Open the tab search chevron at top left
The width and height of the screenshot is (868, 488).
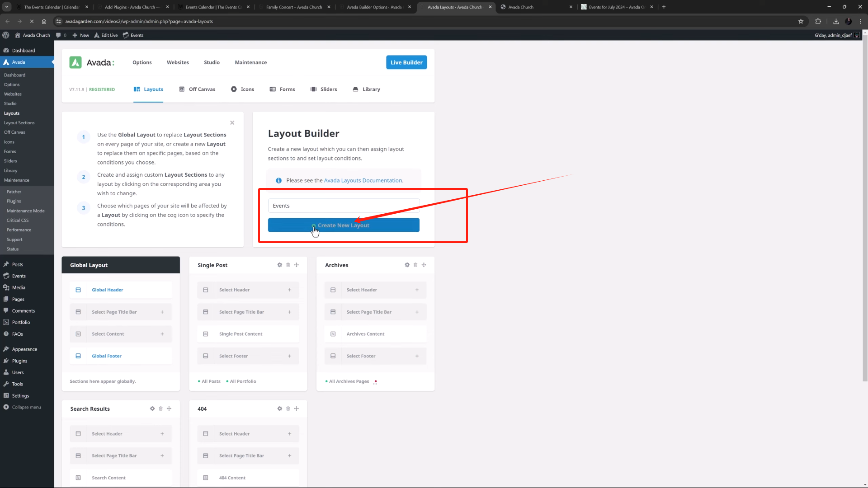6,7
